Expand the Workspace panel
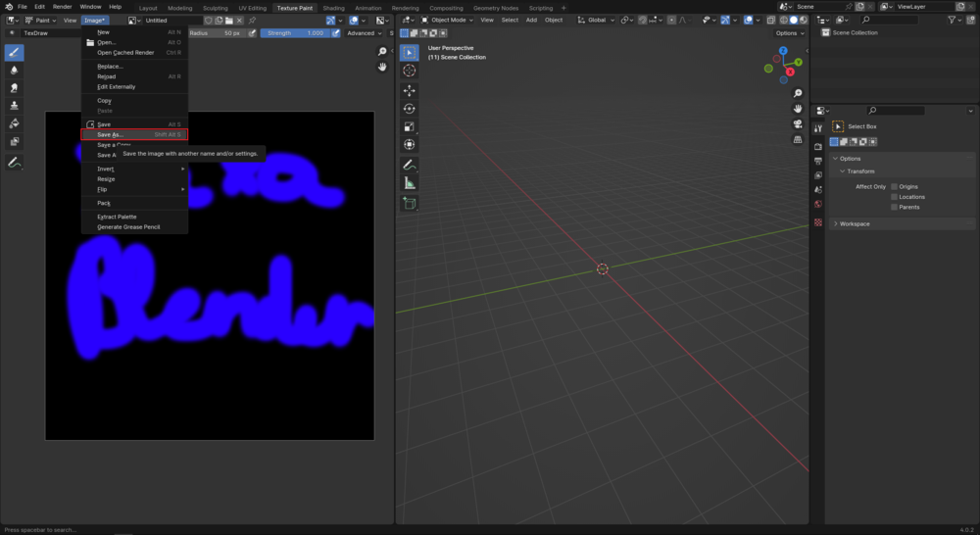 [854, 223]
